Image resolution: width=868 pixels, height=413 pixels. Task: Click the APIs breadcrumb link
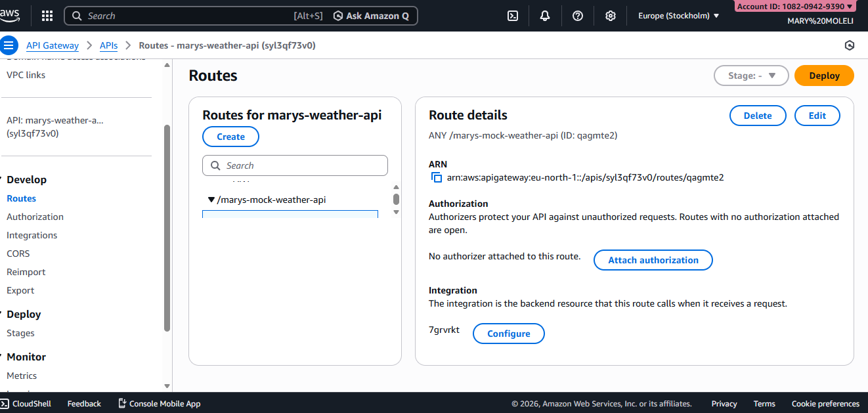point(108,45)
